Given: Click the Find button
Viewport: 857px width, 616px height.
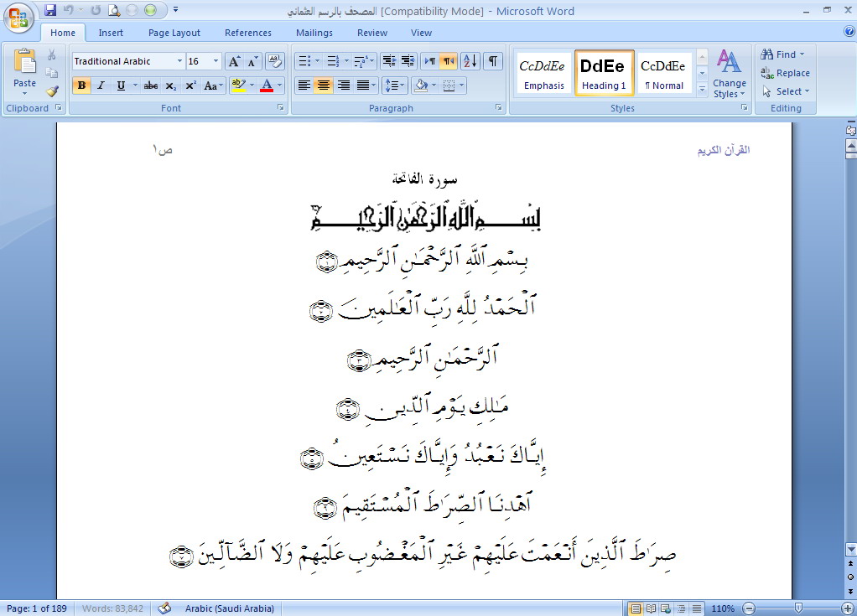Looking at the screenshot, I should 782,54.
